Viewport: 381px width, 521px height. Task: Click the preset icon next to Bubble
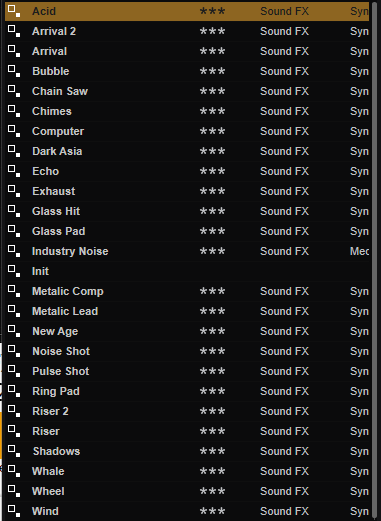14,71
